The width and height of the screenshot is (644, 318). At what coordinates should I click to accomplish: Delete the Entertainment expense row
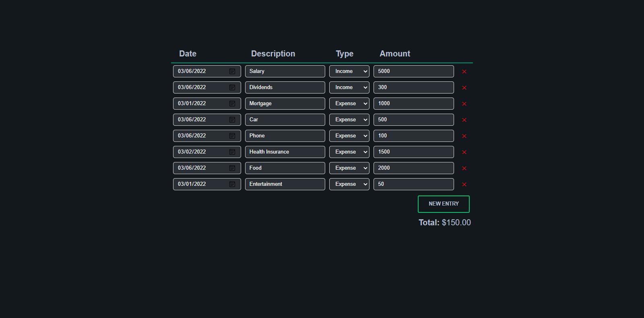point(464,185)
